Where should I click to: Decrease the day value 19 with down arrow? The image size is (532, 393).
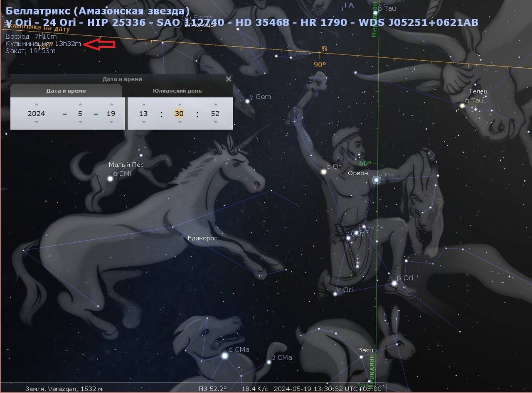pos(111,122)
